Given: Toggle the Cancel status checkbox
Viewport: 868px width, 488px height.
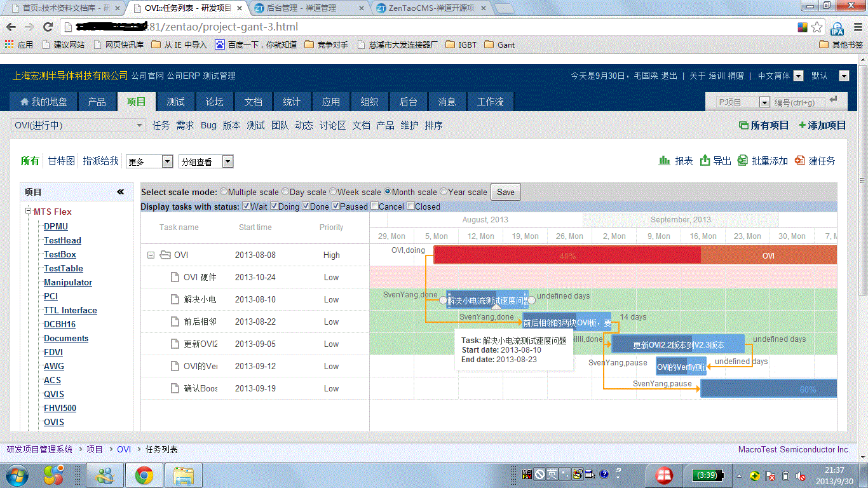Looking at the screenshot, I should click(374, 207).
